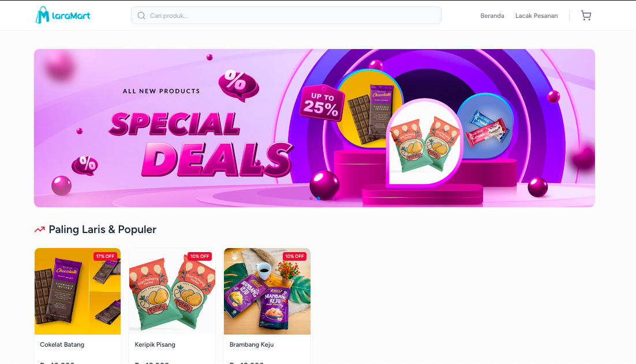Open the Keripik Pisang product image
The image size is (636, 364).
172,291
